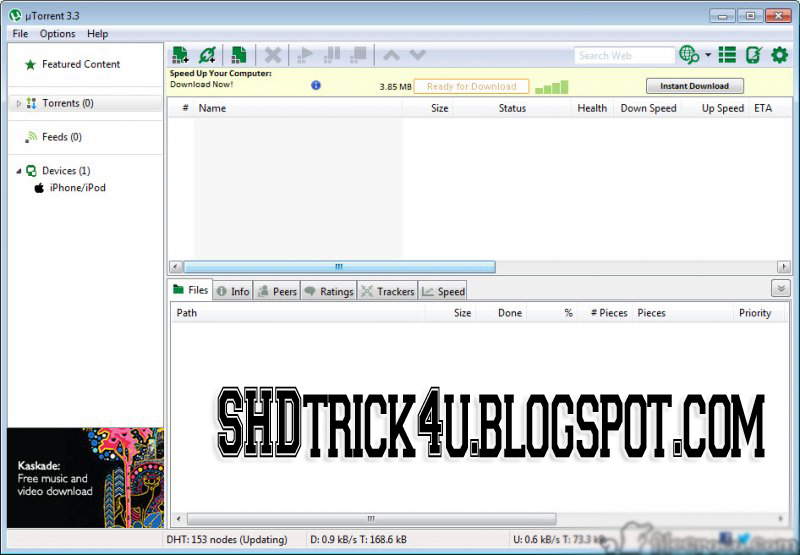
Task: Select the iPhone/iPod device
Action: pyautogui.click(x=78, y=188)
